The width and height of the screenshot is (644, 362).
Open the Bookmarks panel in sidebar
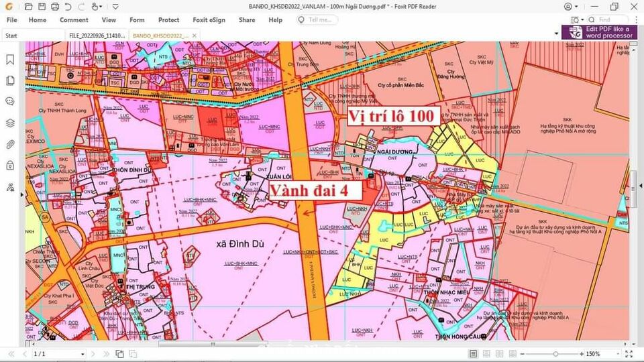click(10, 60)
